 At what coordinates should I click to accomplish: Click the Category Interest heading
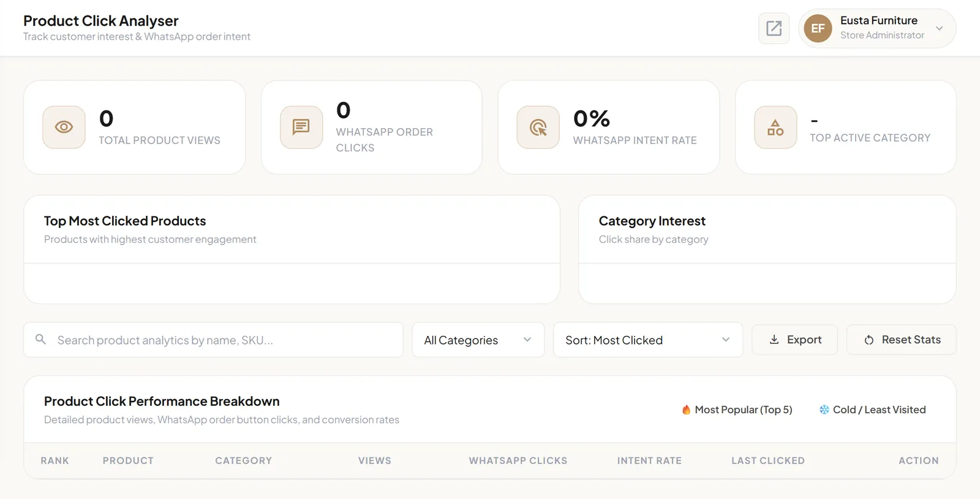(652, 221)
